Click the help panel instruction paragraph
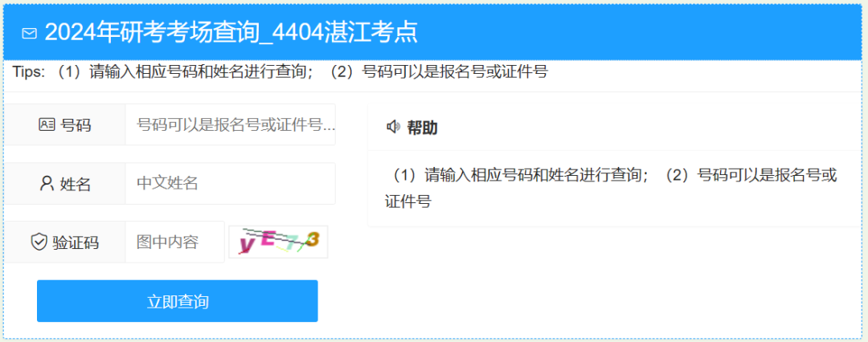 click(611, 189)
